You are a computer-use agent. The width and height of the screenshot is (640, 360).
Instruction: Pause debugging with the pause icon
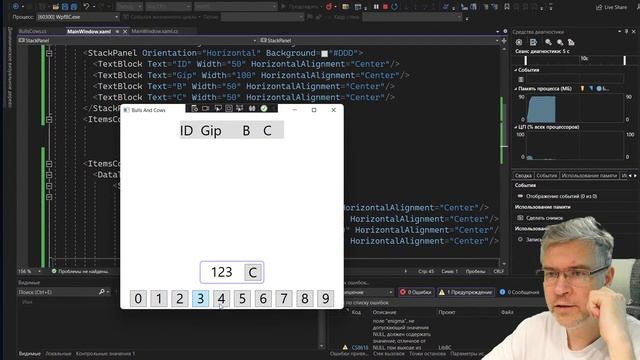click(376, 7)
